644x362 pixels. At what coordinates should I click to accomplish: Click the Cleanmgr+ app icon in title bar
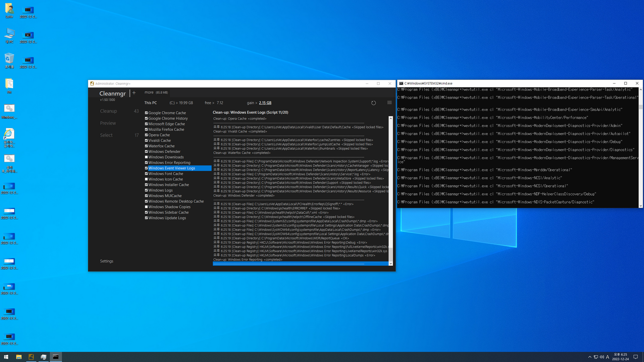[x=92, y=84]
